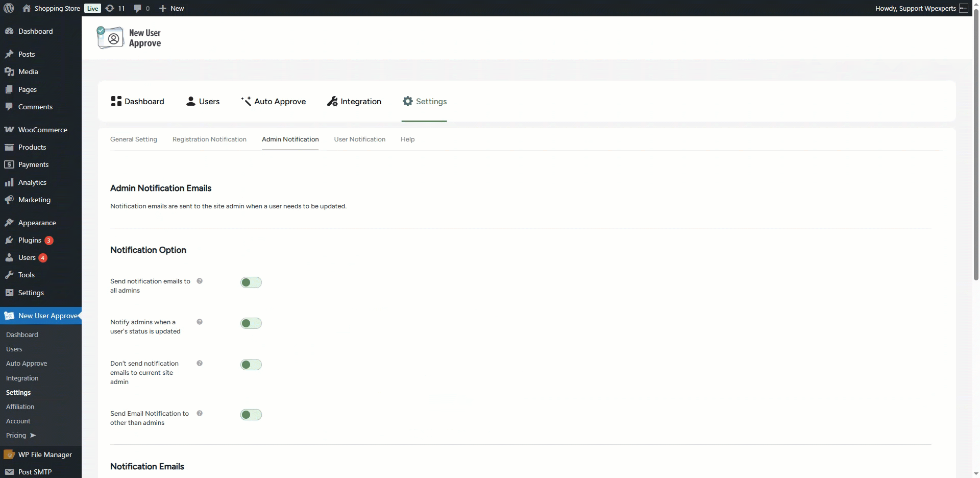Click the page vertical scrollbar
980x478 pixels.
point(976,153)
